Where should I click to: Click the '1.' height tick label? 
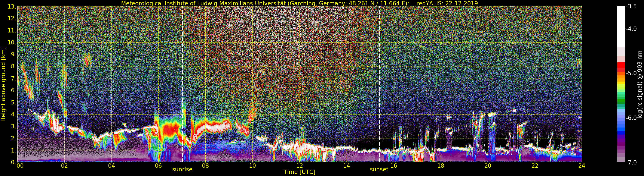(13, 150)
